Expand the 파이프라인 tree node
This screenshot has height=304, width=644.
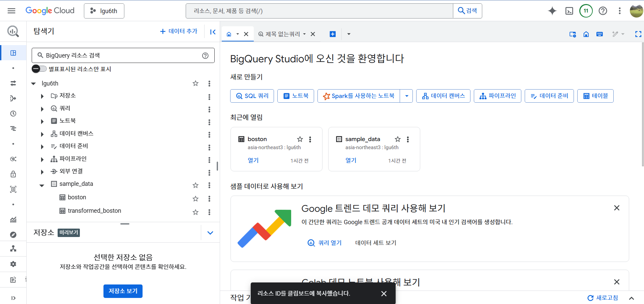[42, 159]
